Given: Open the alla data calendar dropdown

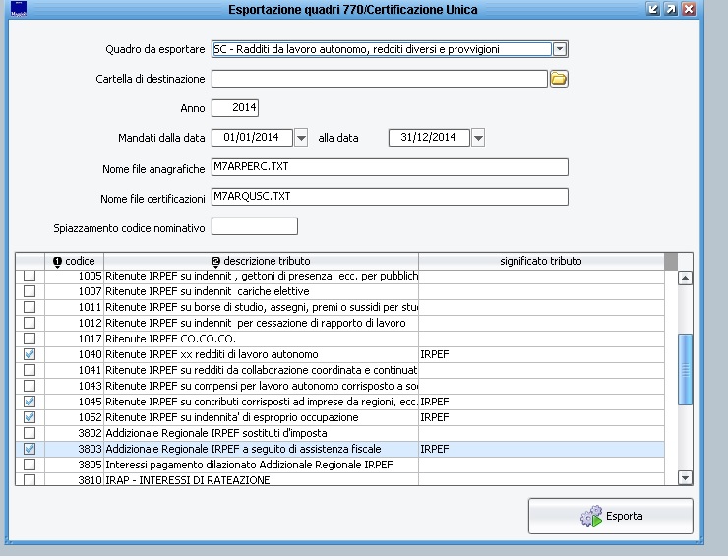Looking at the screenshot, I should click(478, 138).
